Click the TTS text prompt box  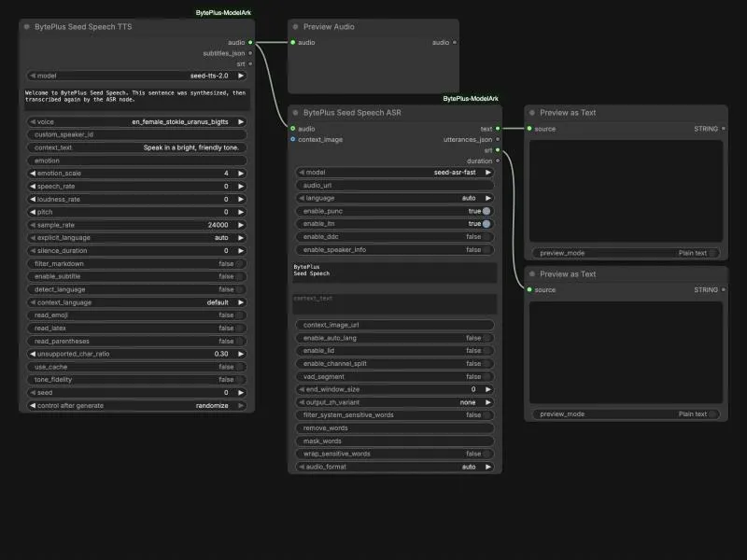point(136,99)
